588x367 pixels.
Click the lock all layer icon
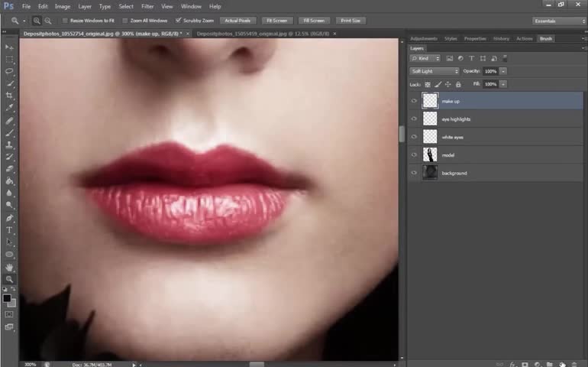pos(458,84)
